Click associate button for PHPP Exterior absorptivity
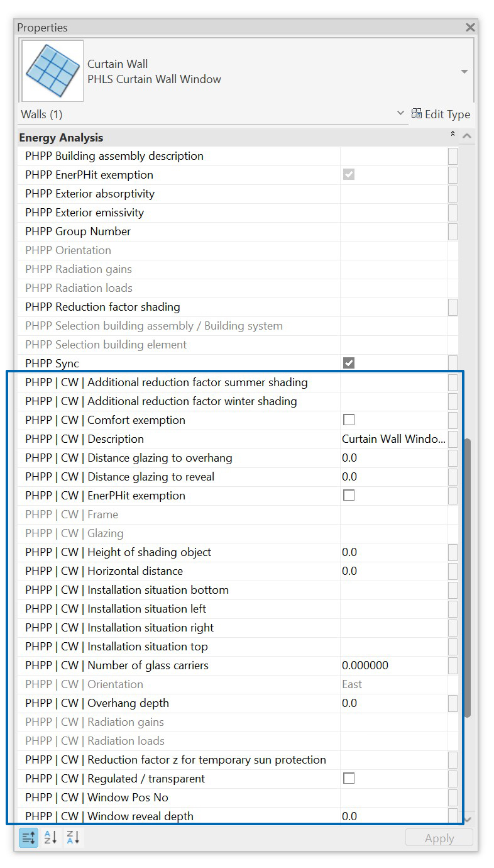The height and width of the screenshot is (868, 494). pyautogui.click(x=453, y=194)
